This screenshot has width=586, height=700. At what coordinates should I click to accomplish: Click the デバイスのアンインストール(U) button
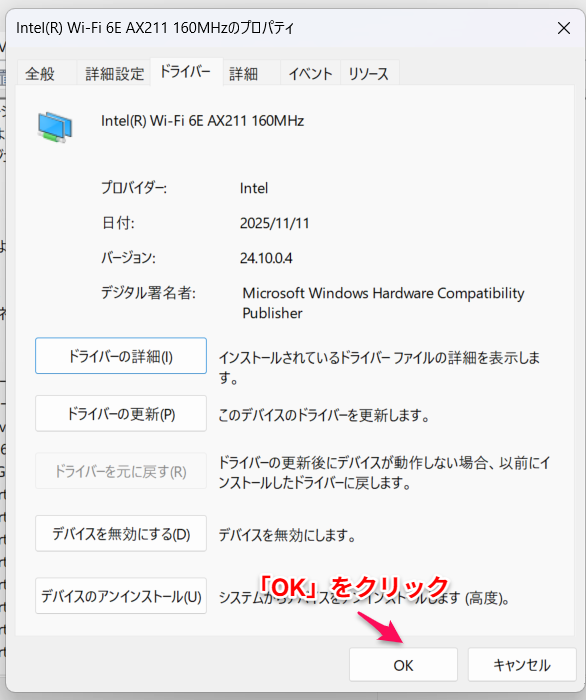[121, 596]
